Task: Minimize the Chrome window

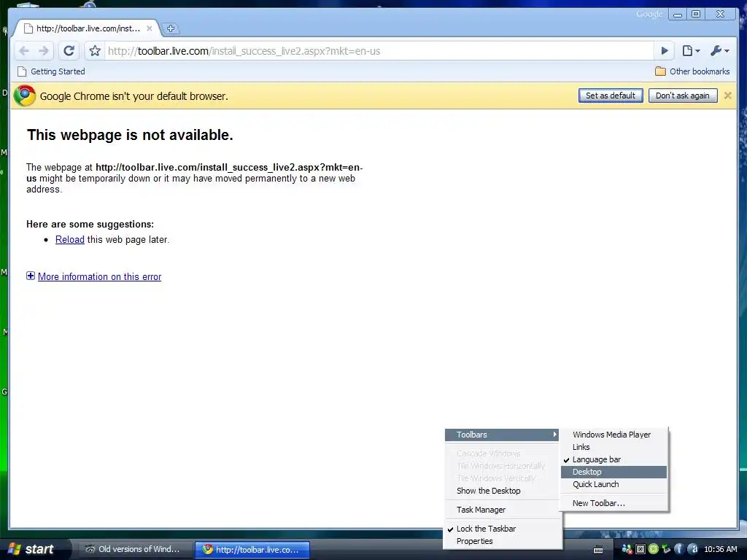Action: tap(678, 15)
